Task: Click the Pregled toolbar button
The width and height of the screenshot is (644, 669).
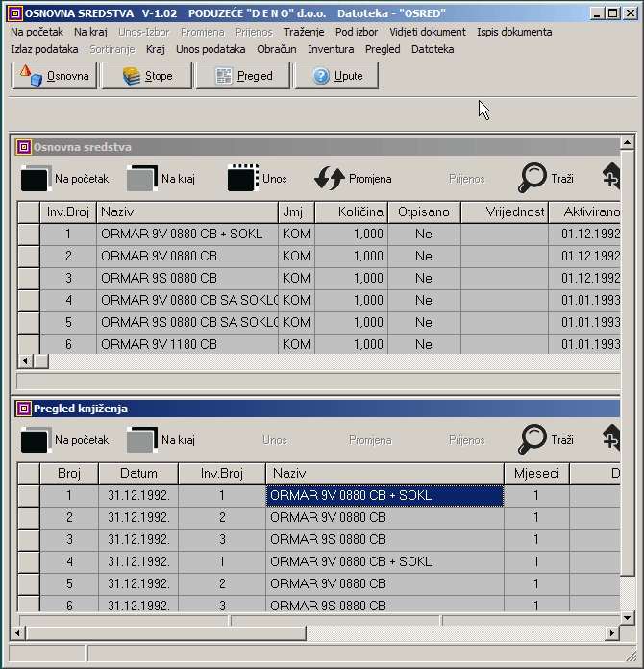Action: 242,76
